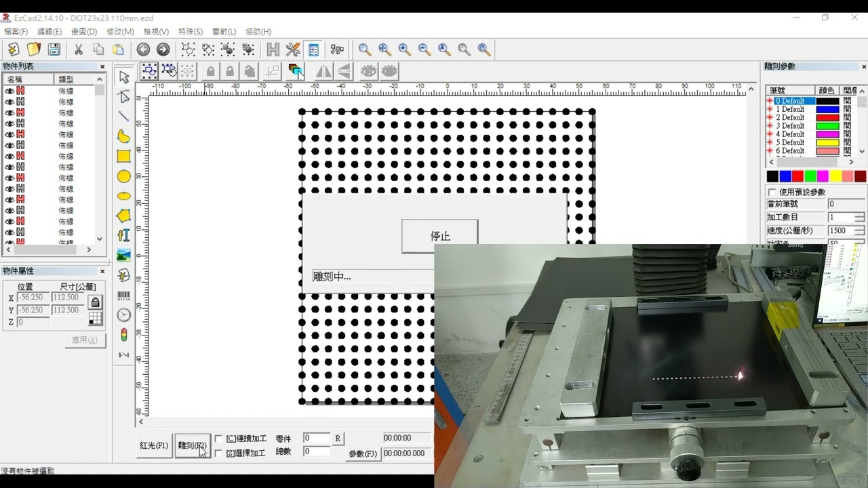The image size is (868, 488).
Task: Open a file with the folder icon
Action: [x=33, y=49]
